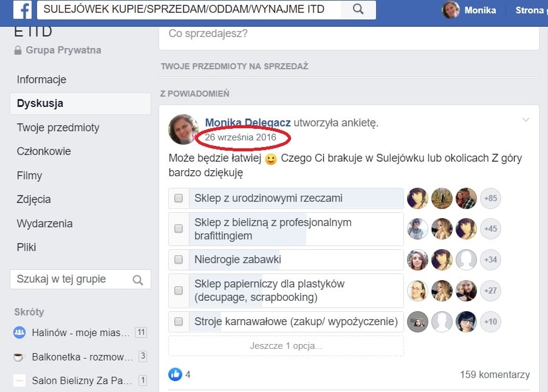The height and width of the screenshot is (392, 548).
Task: Open the Salon Bielizny shortcut icon
Action: click(x=19, y=380)
